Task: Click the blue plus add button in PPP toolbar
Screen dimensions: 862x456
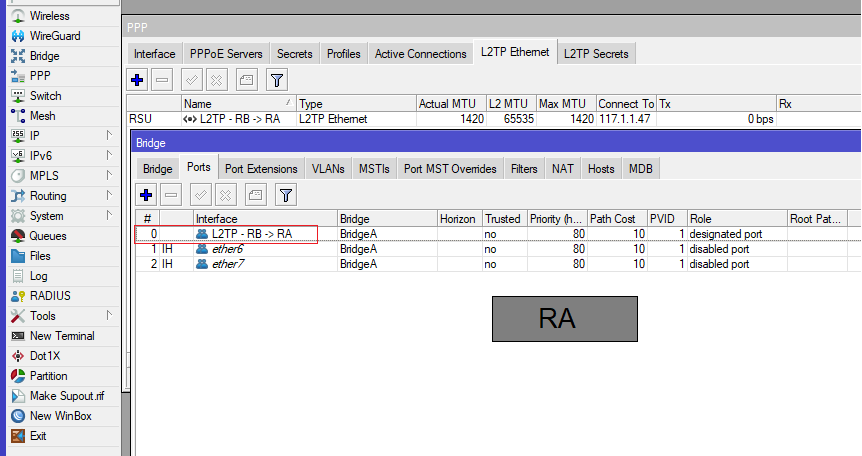Action: pyautogui.click(x=138, y=79)
